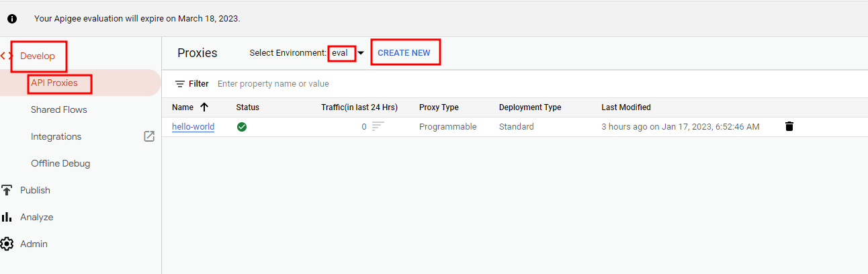
Task: Click the Filter lines icon
Action: point(180,84)
